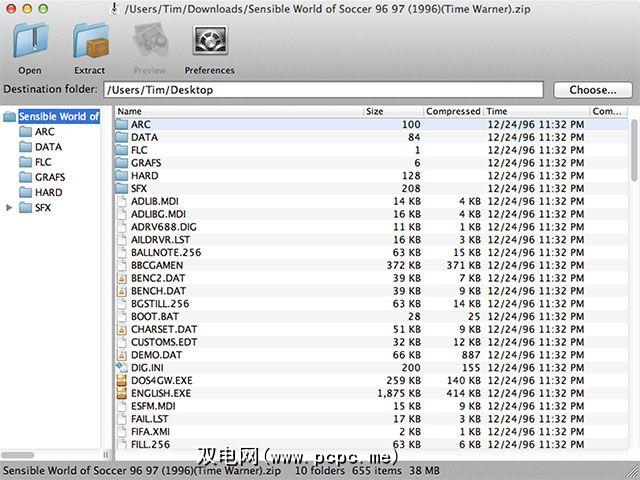Sort by the Size column header
640x480 pixels.
pyautogui.click(x=393, y=111)
